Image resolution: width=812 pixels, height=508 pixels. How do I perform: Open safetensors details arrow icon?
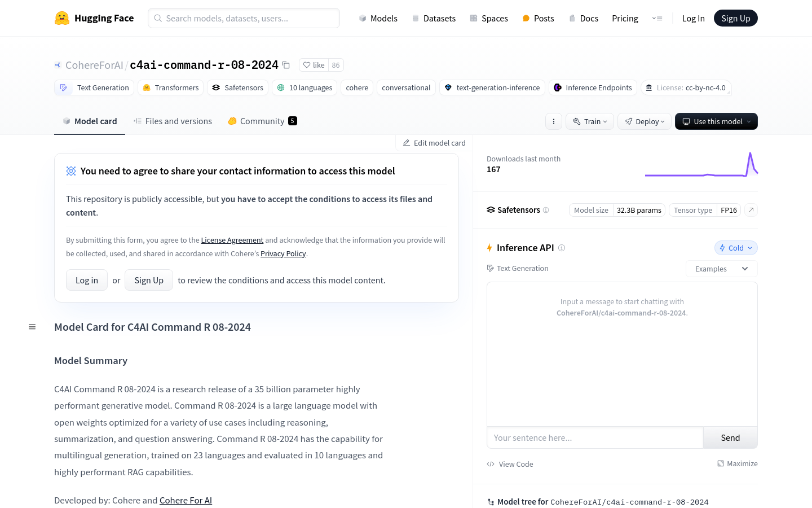tap(751, 210)
